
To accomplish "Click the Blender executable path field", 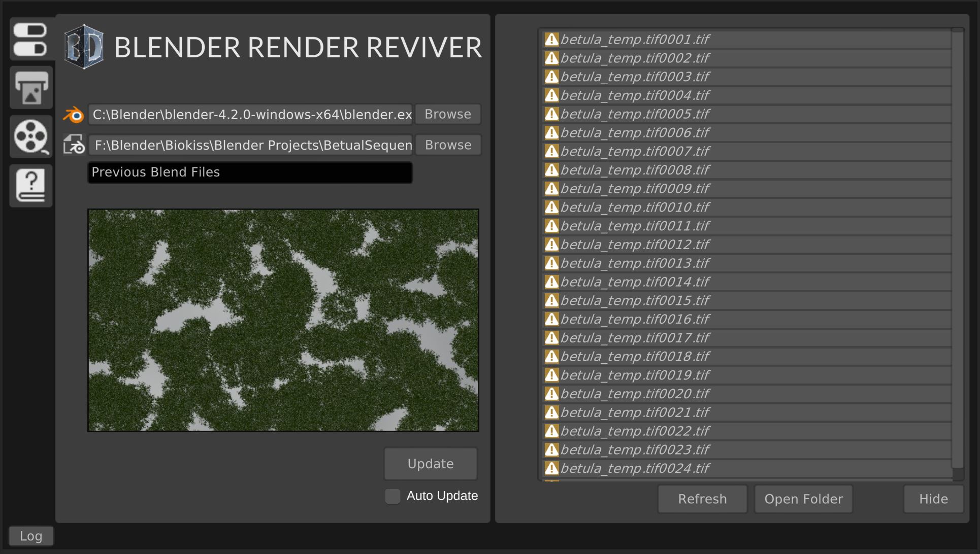I will coord(250,115).
